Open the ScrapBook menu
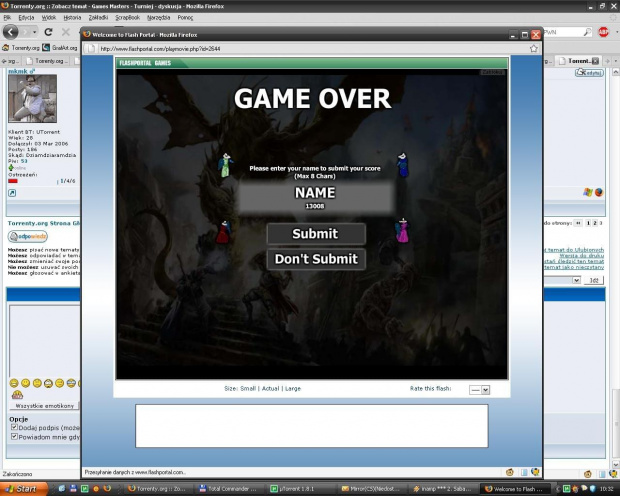 coord(127,17)
